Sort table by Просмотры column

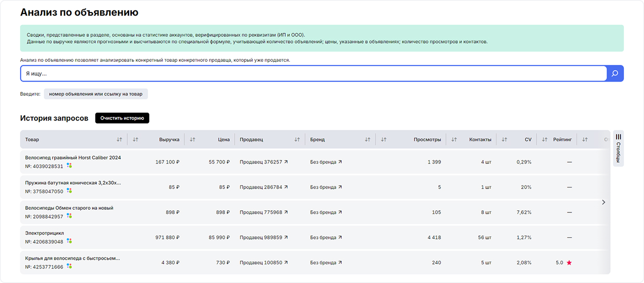click(384, 140)
